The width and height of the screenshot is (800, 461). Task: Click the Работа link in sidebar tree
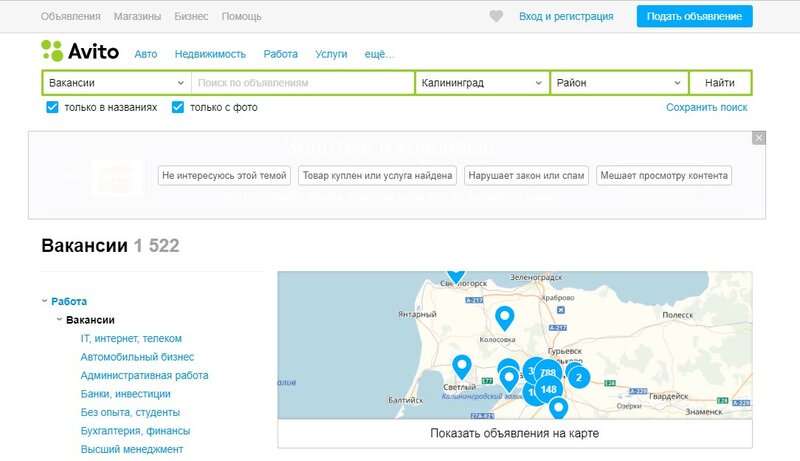click(x=69, y=301)
